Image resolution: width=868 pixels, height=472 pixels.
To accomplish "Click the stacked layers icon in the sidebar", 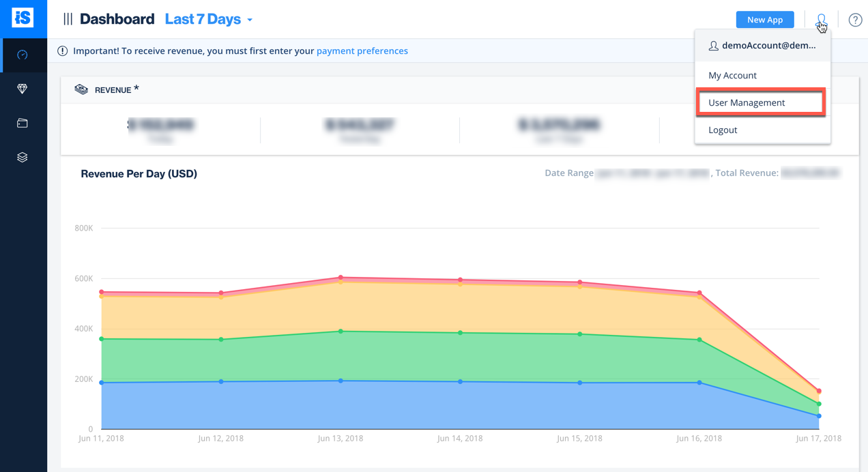I will coord(23,158).
